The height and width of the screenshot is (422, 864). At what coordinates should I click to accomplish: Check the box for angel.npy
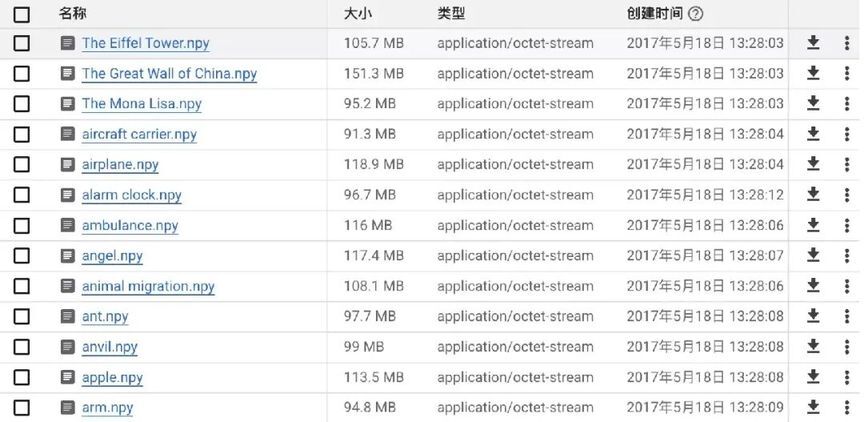click(x=22, y=256)
